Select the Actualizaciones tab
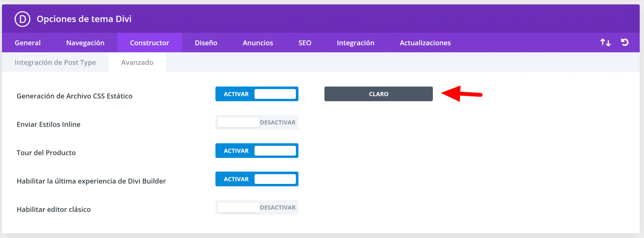644x238 pixels. click(x=425, y=43)
